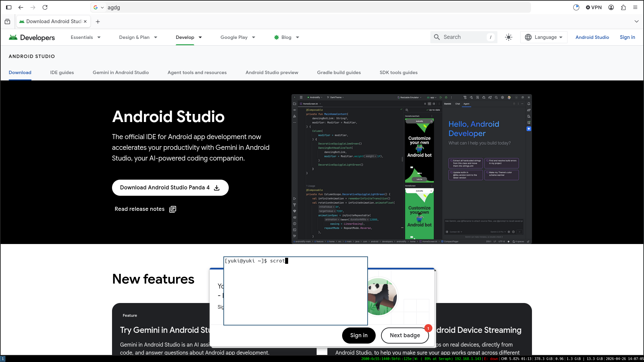The image size is (644, 362).
Task: Switch to the IDE guides tab
Action: (62, 72)
